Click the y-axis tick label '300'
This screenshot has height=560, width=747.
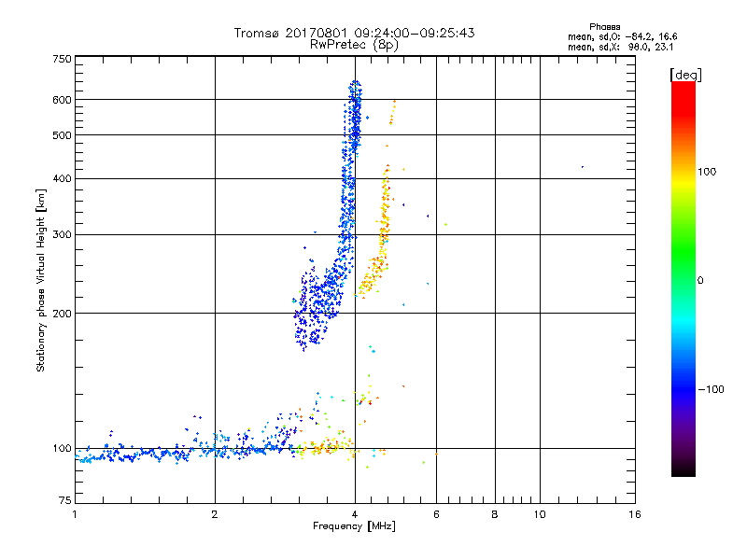point(62,234)
